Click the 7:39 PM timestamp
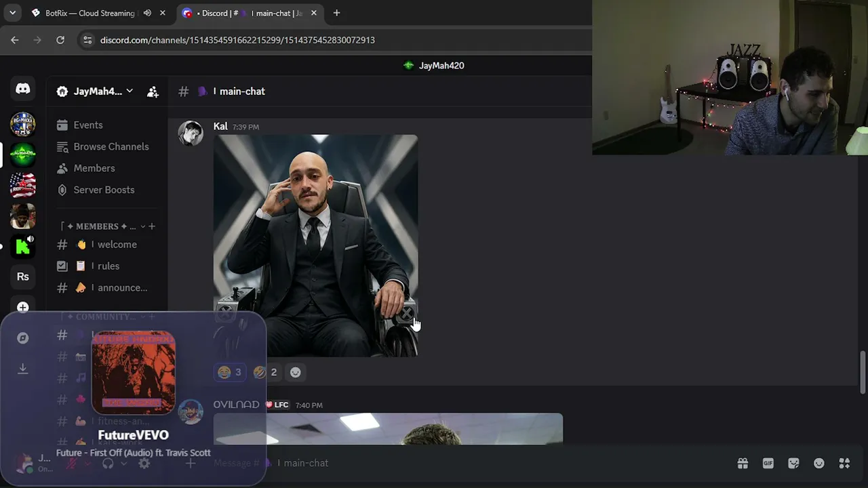 pyautogui.click(x=245, y=127)
